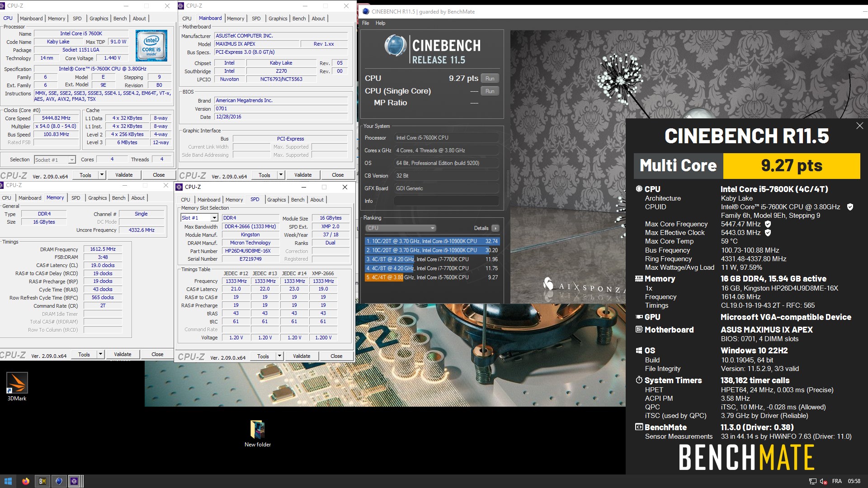The width and height of the screenshot is (868, 488).
Task: Click Close button in CPU-Z SPD window
Action: click(336, 356)
